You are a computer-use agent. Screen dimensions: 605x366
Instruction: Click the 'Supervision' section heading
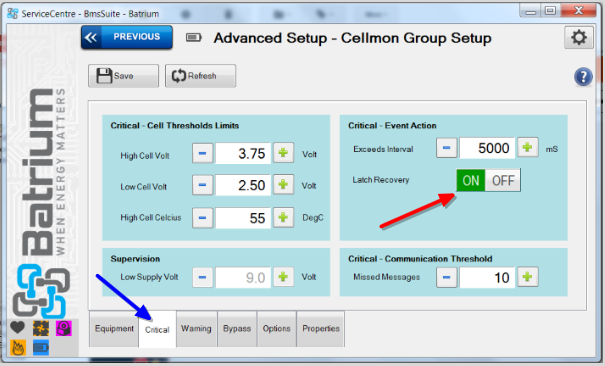135,258
